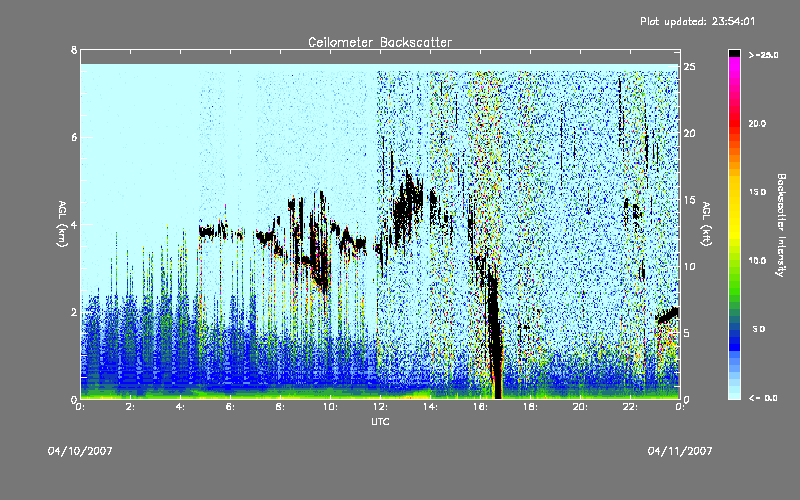Click the thick black vertical column near 16:30 UTC
Image resolution: width=800 pixels, height=500 pixels.
tap(494, 337)
